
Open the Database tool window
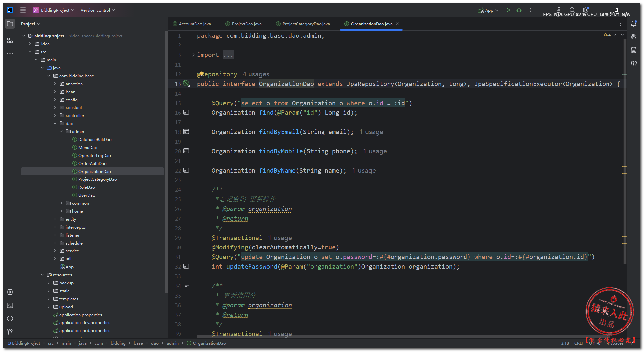click(x=633, y=50)
